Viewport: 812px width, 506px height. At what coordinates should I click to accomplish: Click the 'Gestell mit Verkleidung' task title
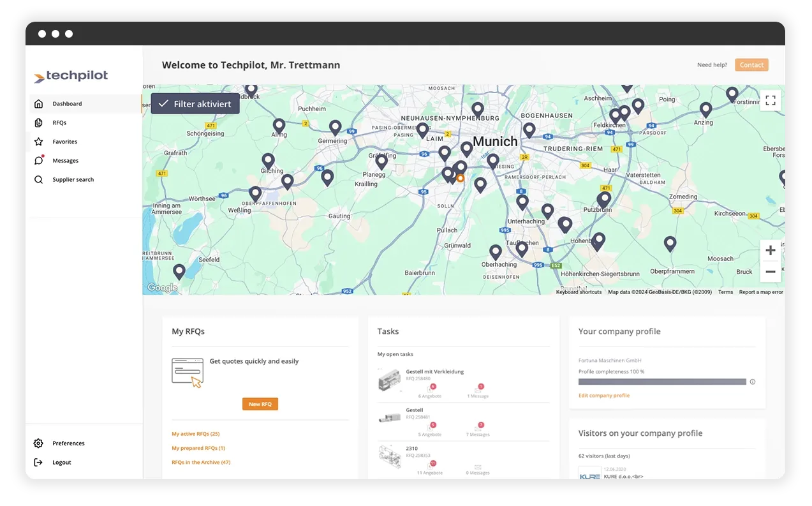point(435,371)
